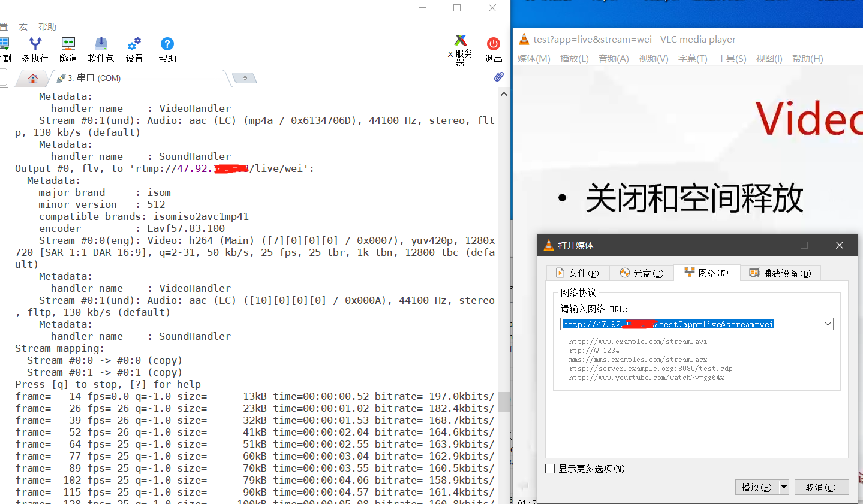Open the Tunneling (隧道) tool

tap(68, 50)
